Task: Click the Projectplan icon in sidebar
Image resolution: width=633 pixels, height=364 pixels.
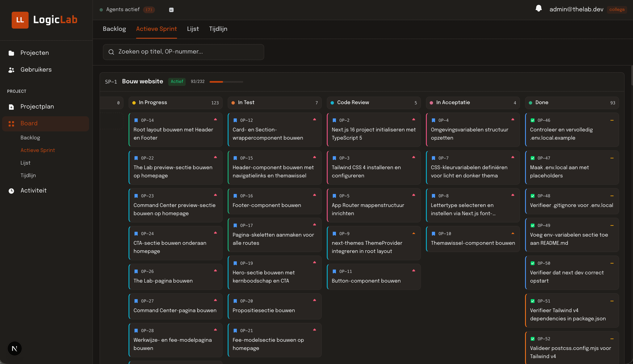Action: (x=11, y=107)
